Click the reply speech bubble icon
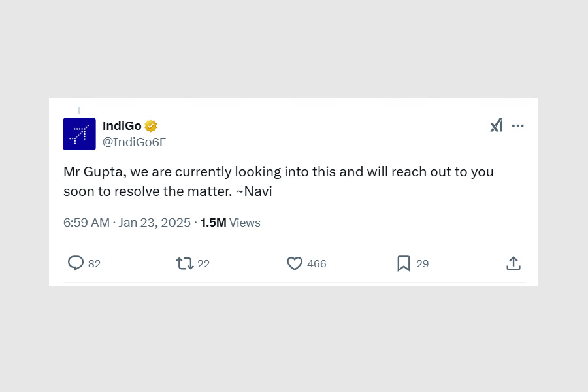 (76, 263)
